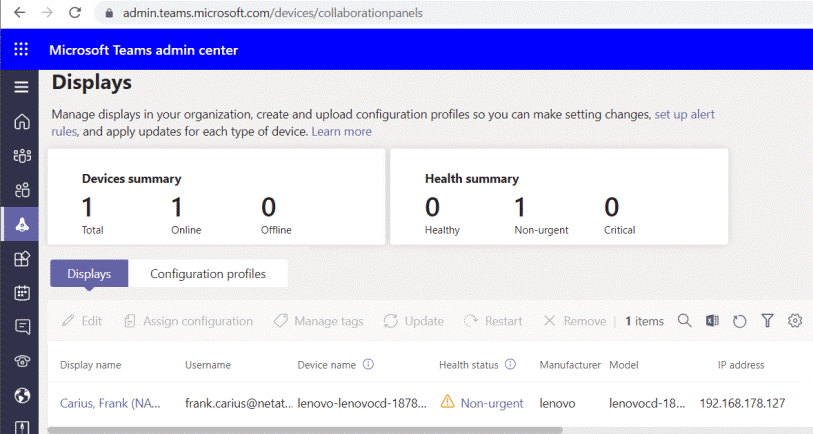The width and height of the screenshot is (813, 434).
Task: Click the Restart toolbar button
Action: click(x=493, y=321)
